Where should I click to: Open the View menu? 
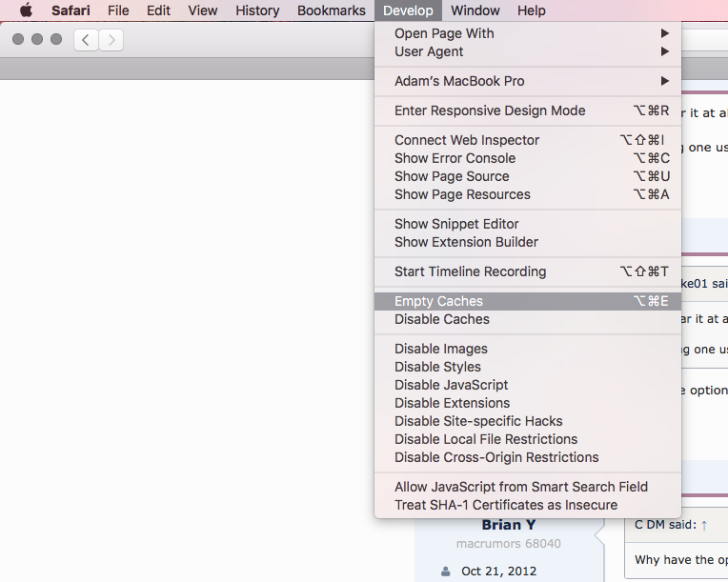(202, 10)
